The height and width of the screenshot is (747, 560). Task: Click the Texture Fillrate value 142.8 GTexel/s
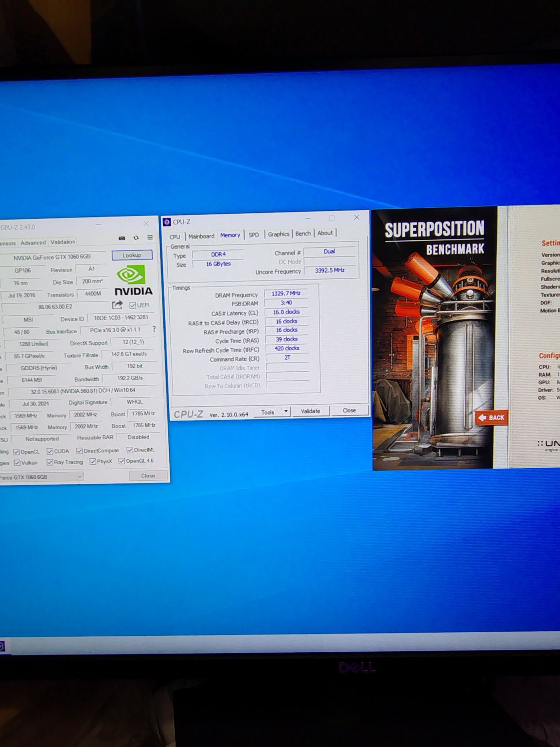pos(129,354)
